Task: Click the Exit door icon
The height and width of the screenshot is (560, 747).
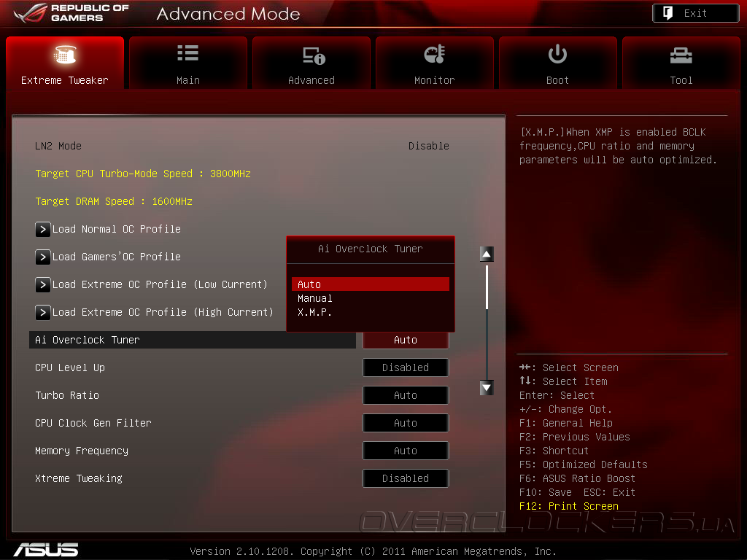Action: click(668, 13)
